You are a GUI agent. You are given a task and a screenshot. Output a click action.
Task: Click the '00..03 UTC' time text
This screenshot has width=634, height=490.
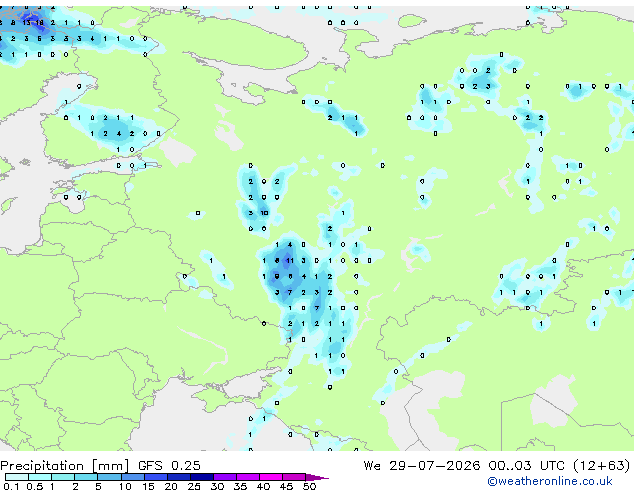pyautogui.click(x=526, y=466)
